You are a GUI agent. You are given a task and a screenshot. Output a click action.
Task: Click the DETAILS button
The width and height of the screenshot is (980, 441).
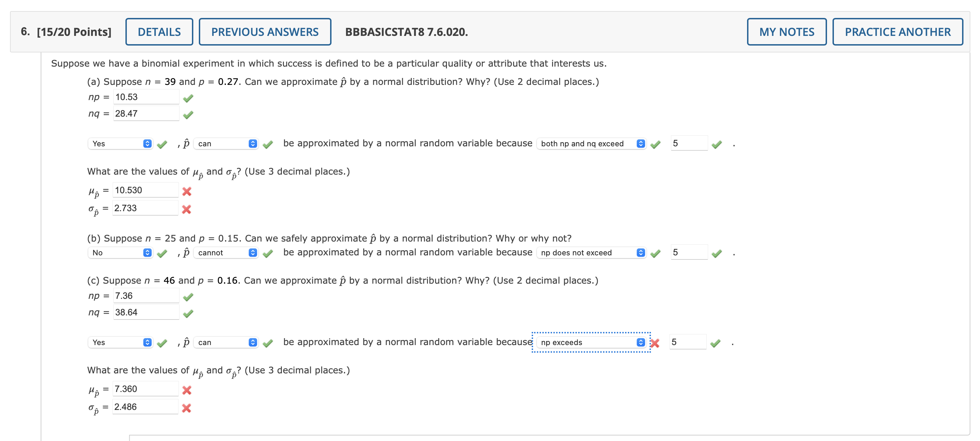(159, 32)
